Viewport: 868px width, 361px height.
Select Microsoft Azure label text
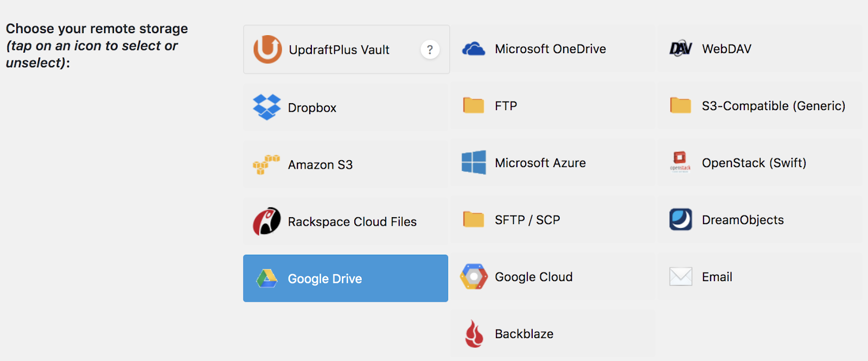tap(540, 163)
